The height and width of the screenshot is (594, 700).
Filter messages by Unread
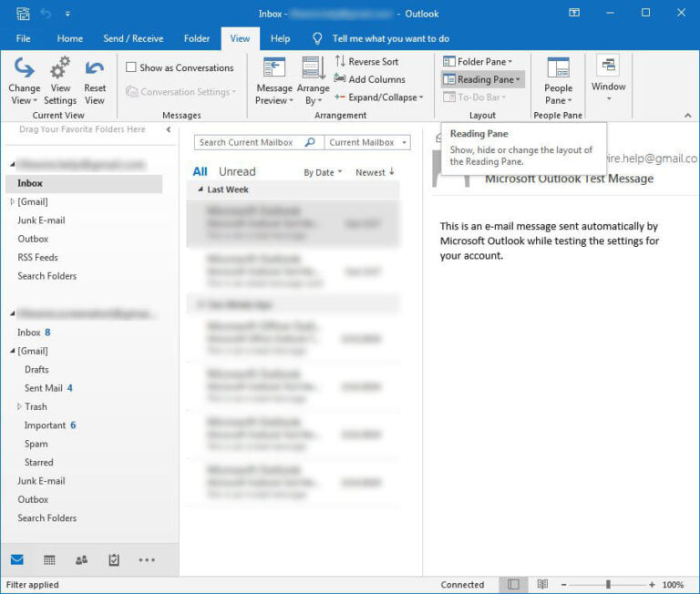(x=237, y=171)
